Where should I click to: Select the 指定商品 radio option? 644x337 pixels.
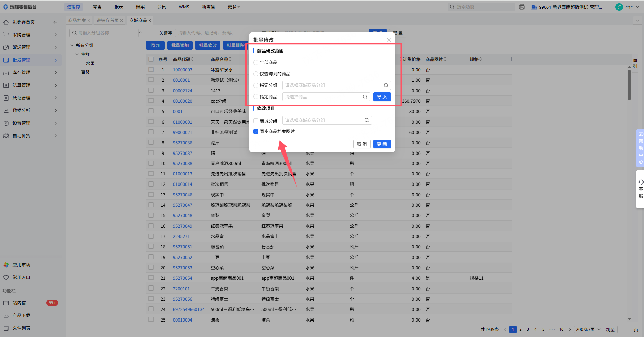[x=256, y=97]
